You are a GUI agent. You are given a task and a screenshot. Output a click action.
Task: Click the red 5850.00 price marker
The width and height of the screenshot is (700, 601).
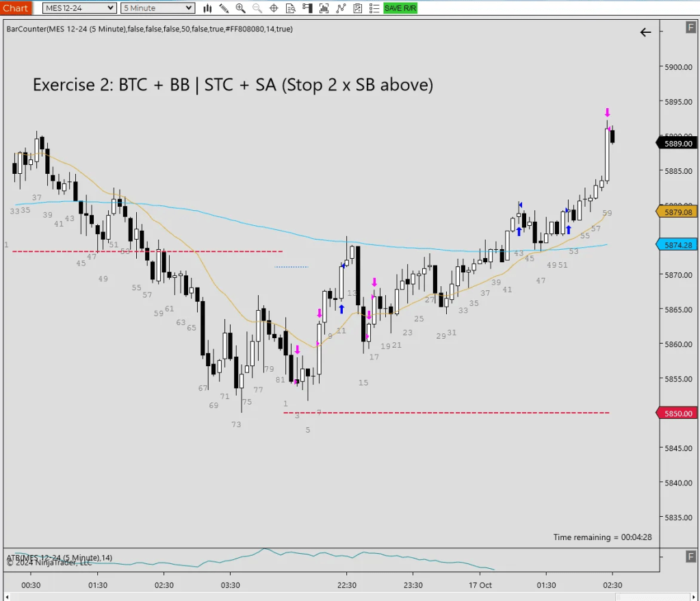click(x=677, y=413)
